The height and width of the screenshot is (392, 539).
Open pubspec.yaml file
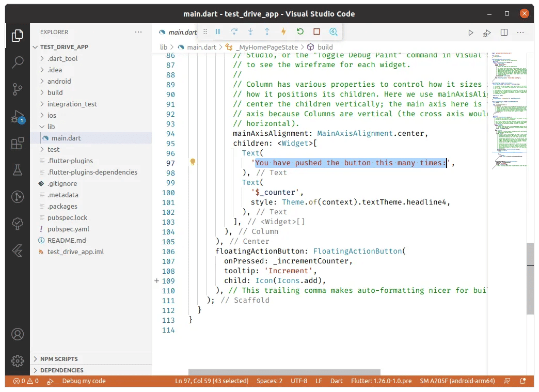[91, 229]
